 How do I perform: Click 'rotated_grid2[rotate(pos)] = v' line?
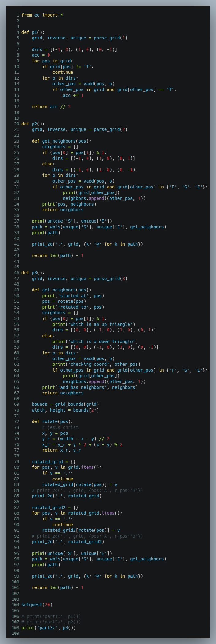tap(81, 530)
